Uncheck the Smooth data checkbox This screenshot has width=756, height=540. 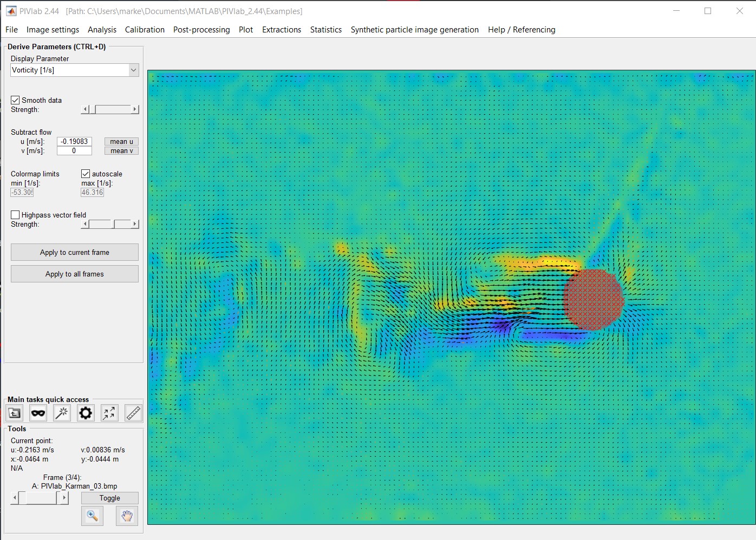tap(15, 100)
